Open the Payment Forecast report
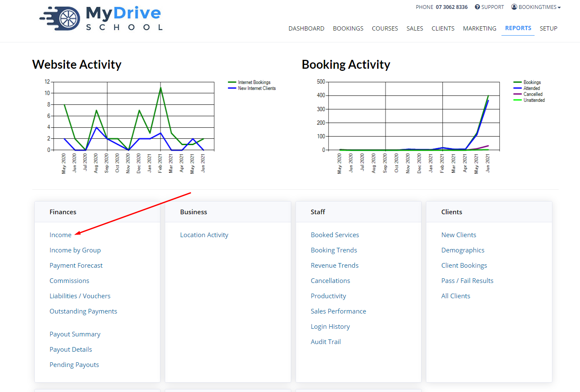The height and width of the screenshot is (392, 580). (x=76, y=266)
